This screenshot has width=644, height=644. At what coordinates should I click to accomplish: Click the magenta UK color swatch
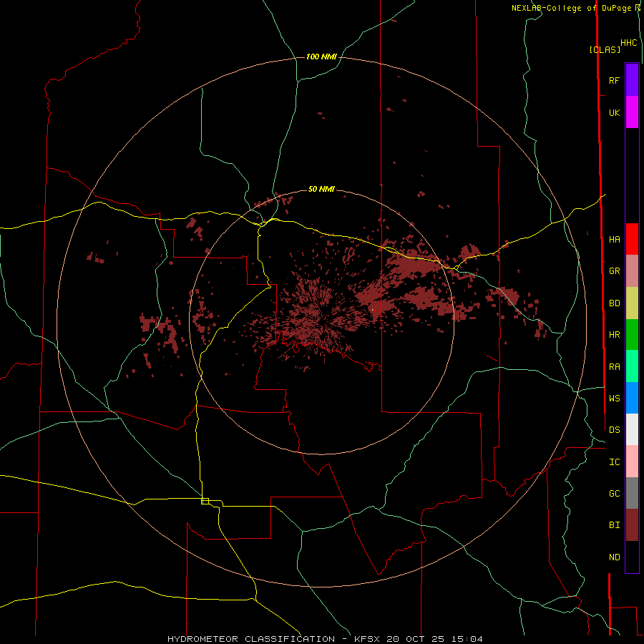point(632,112)
